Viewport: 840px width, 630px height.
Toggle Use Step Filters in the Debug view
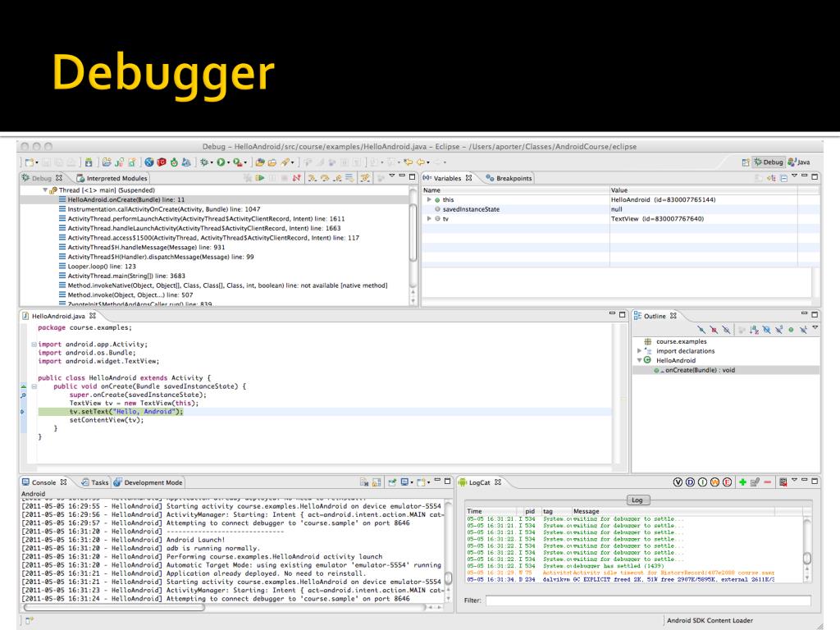click(365, 178)
